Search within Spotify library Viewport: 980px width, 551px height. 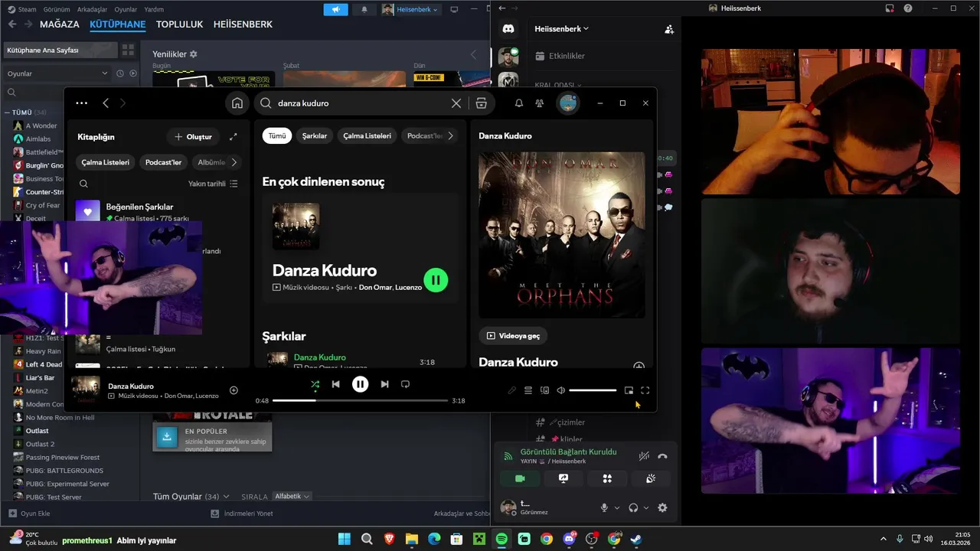click(84, 184)
